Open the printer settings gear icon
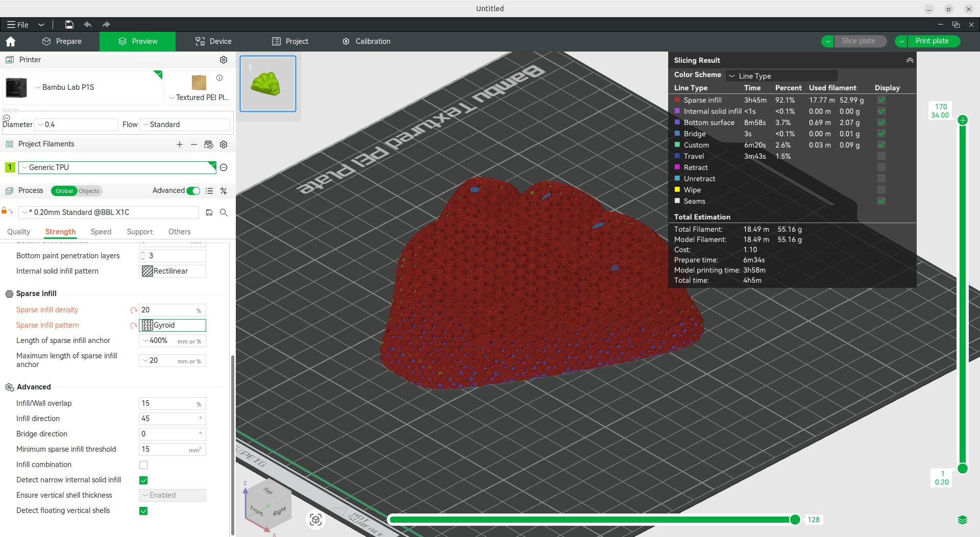Viewport: 980px width, 537px height. point(224,60)
